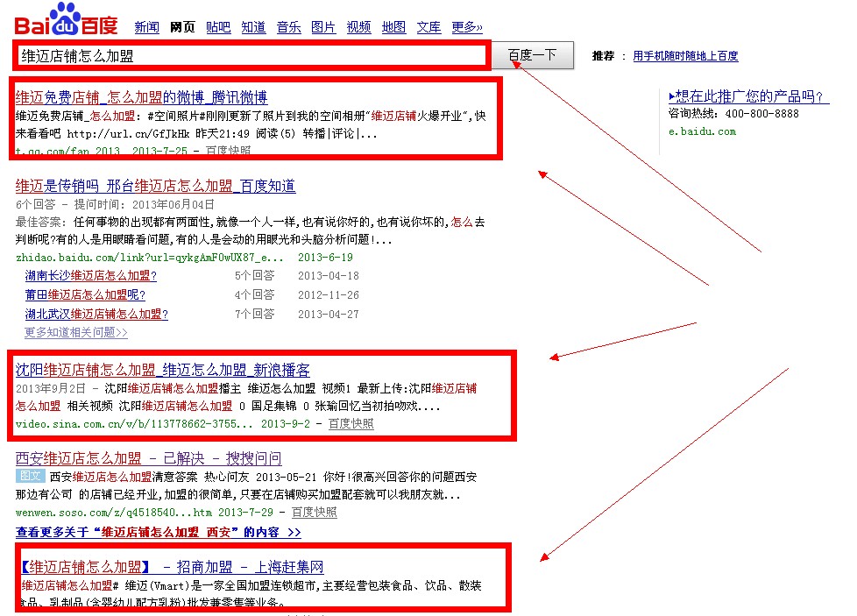The width and height of the screenshot is (857, 616).
Task: Click the Baidu logo
Action: 66,19
